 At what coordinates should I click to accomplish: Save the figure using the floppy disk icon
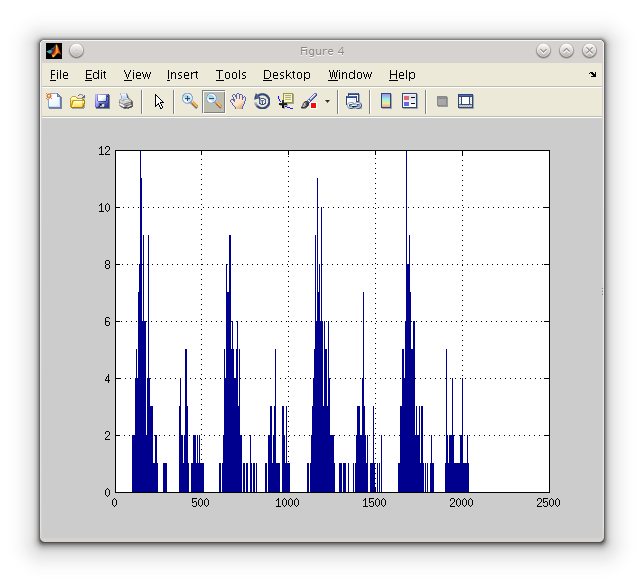(x=102, y=101)
